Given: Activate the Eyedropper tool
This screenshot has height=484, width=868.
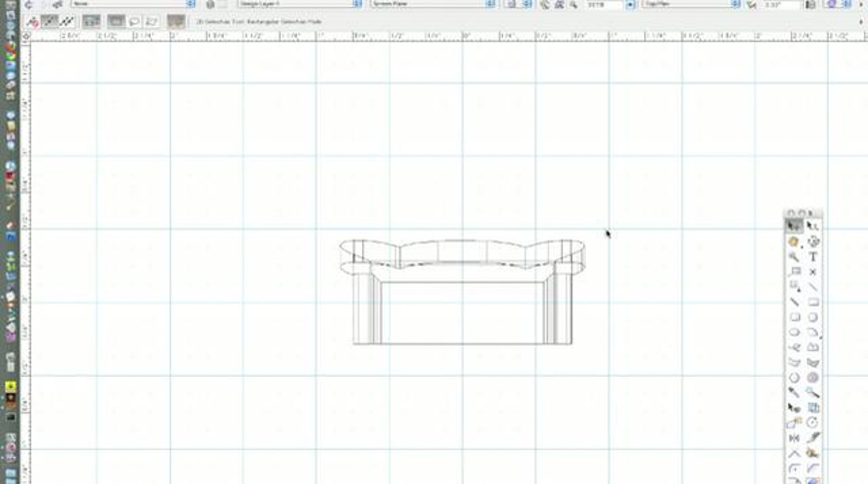Looking at the screenshot, I should coord(794,393).
